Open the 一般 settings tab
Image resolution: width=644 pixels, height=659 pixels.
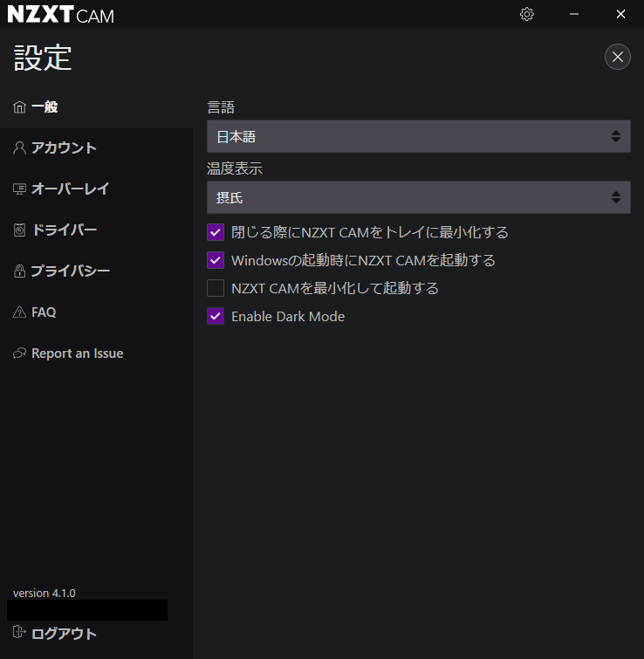(96, 107)
